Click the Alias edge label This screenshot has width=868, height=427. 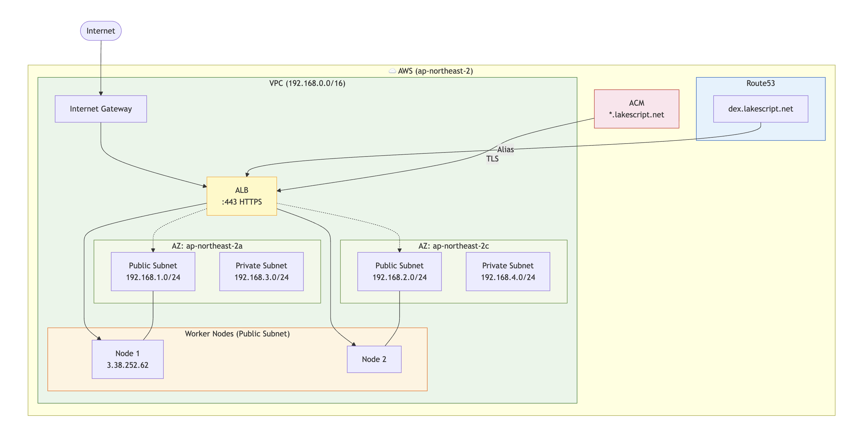click(505, 149)
